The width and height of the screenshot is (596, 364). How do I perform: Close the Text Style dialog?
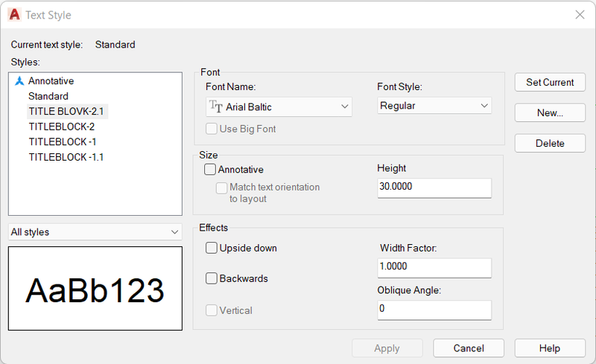tap(580, 15)
